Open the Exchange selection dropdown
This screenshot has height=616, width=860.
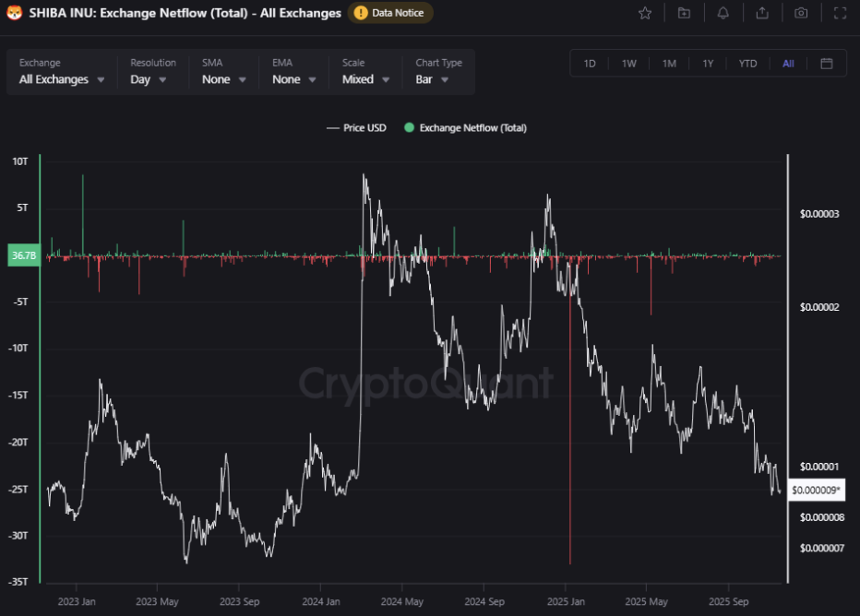point(61,79)
